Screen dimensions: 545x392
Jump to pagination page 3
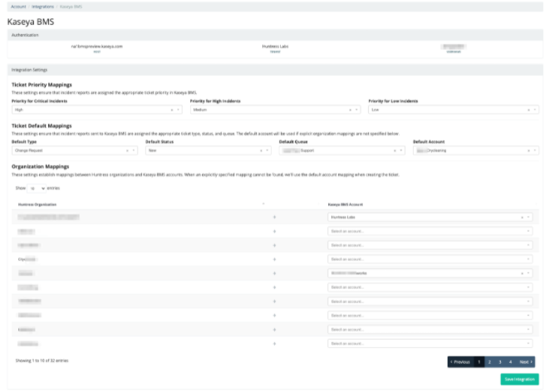(500, 362)
